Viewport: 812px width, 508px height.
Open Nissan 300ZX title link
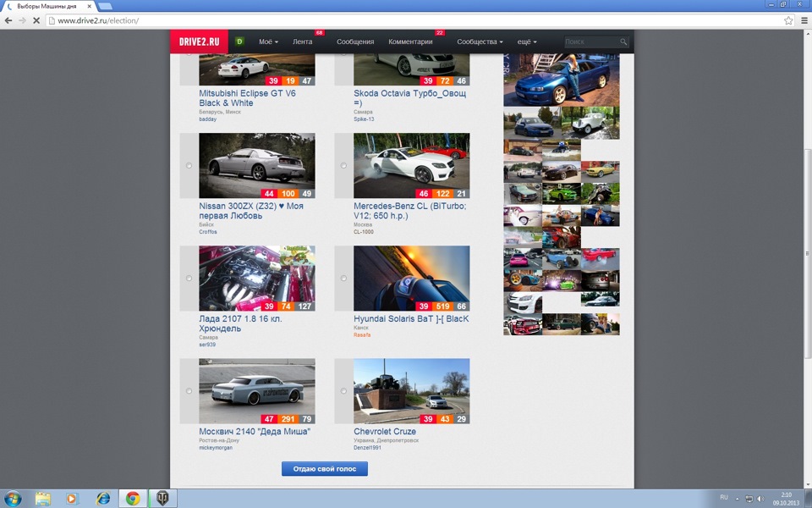pyautogui.click(x=251, y=211)
